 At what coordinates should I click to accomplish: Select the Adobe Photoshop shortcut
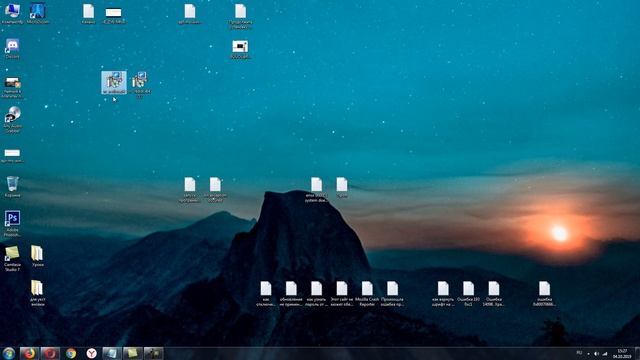coord(12,223)
